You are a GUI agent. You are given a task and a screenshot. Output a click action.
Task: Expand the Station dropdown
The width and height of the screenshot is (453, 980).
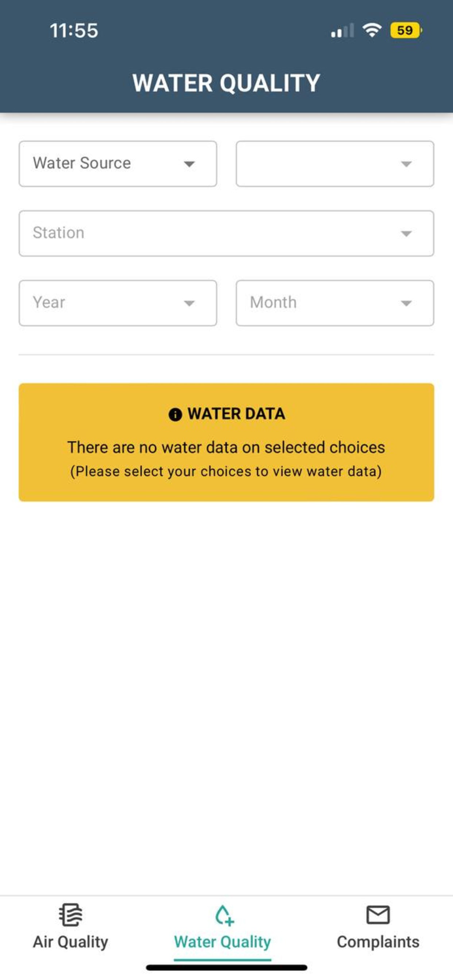click(x=226, y=233)
